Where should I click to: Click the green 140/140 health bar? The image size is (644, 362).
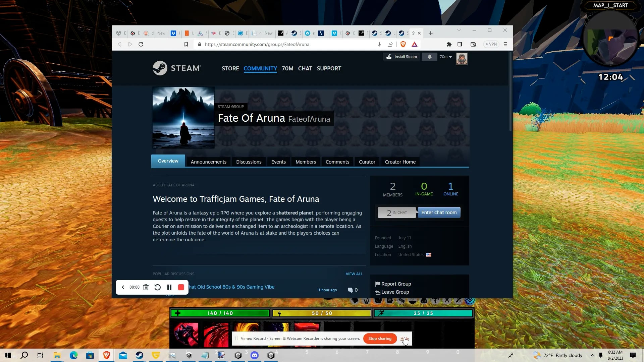pyautogui.click(x=220, y=313)
